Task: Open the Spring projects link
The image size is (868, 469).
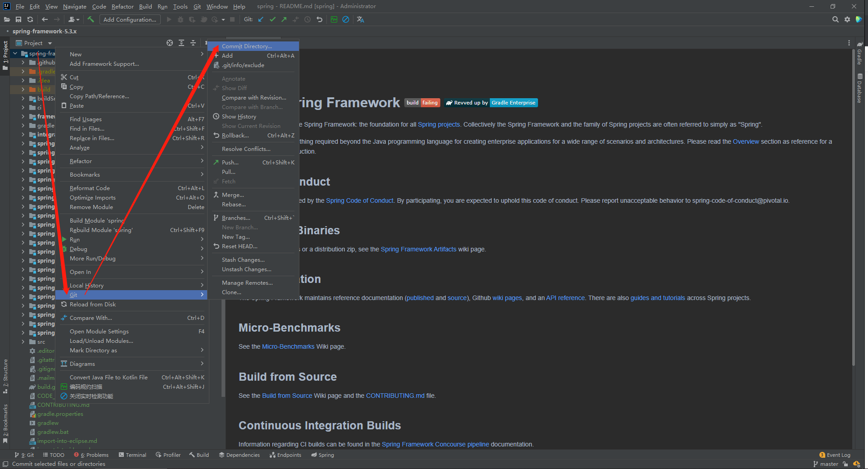Action: point(439,124)
